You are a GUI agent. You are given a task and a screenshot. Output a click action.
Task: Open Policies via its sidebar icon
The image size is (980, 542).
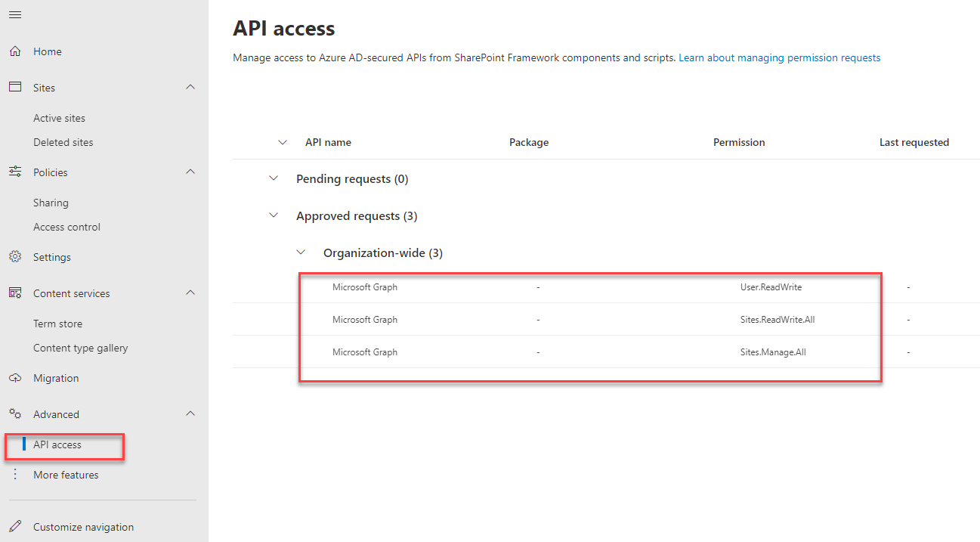pos(15,172)
